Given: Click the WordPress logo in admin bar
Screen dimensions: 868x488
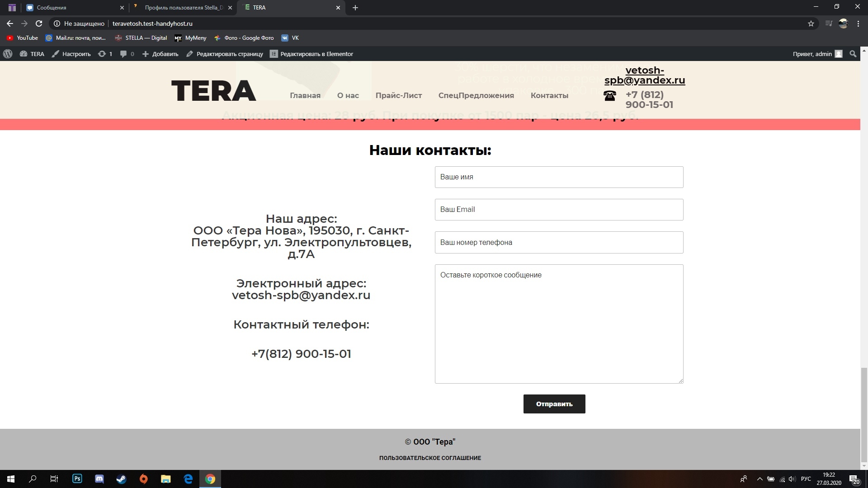Looking at the screenshot, I should coord(8,54).
